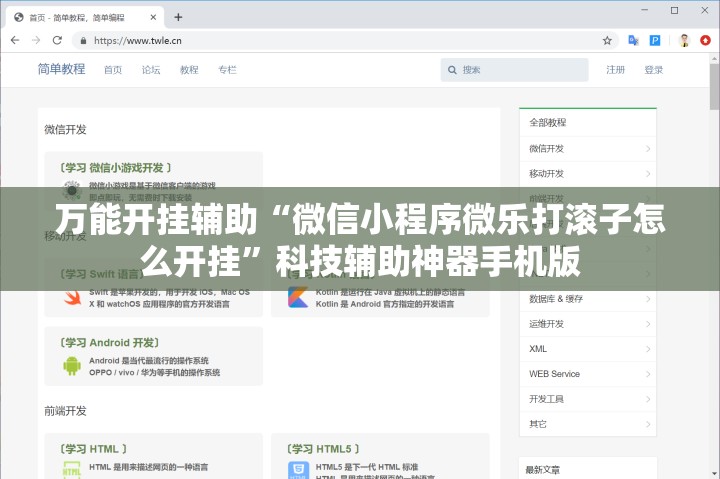The width and height of the screenshot is (720, 479).
Task: Click the 搜索 search input field
Action: [514, 70]
